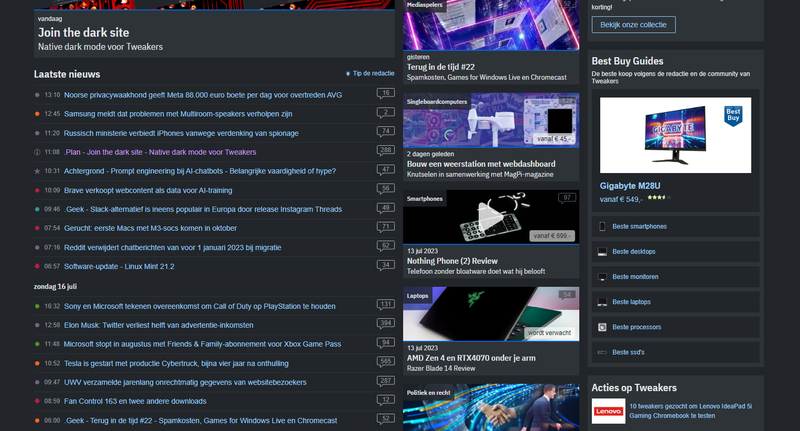Open the Beste smartphones guide
This screenshot has width=800, height=431.
pyautogui.click(x=639, y=226)
